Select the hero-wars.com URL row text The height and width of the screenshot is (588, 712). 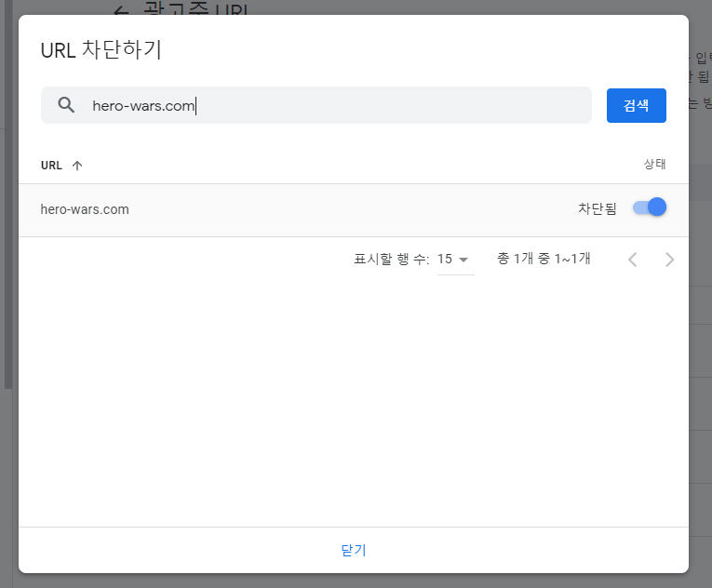click(x=85, y=209)
